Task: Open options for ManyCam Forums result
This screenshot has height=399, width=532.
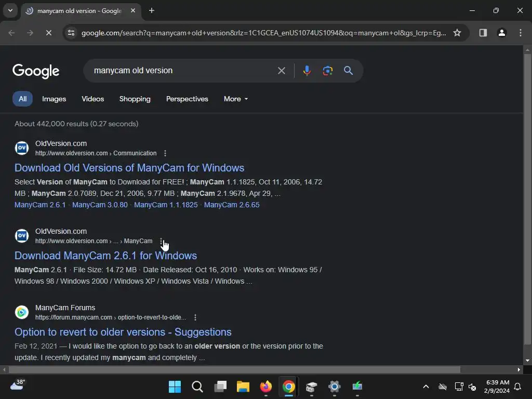Action: pyautogui.click(x=195, y=317)
